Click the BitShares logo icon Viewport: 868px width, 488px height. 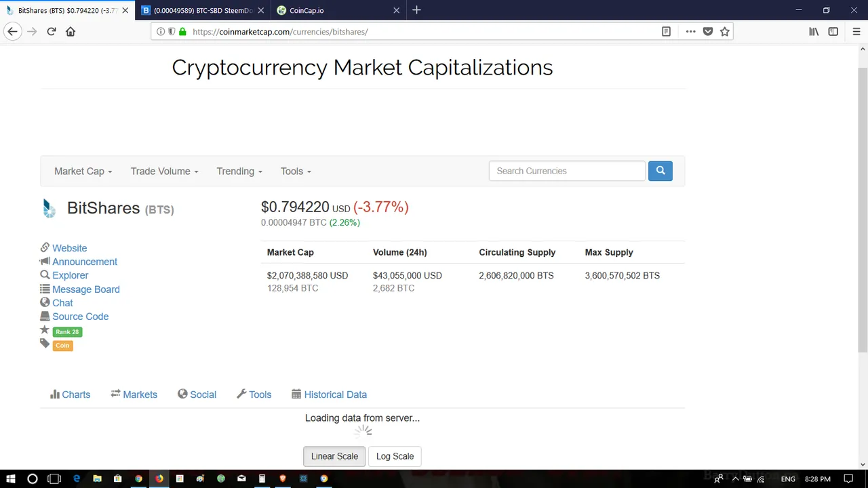tap(49, 208)
